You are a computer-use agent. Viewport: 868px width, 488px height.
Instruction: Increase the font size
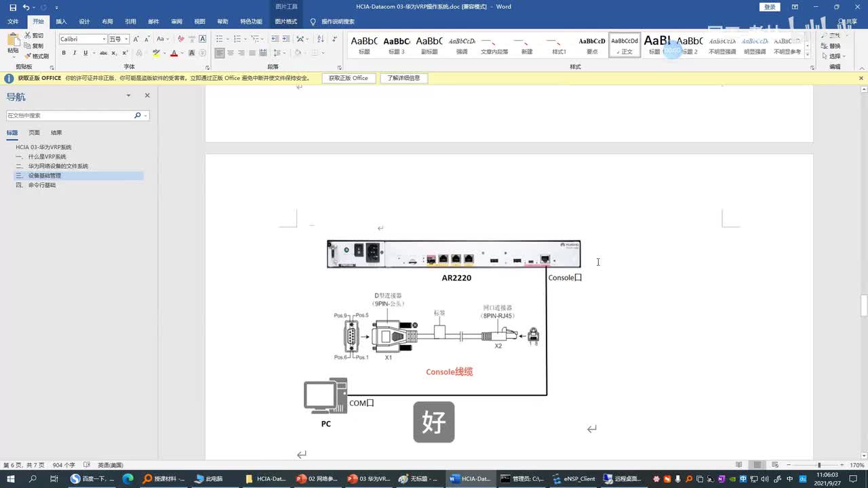click(x=136, y=39)
